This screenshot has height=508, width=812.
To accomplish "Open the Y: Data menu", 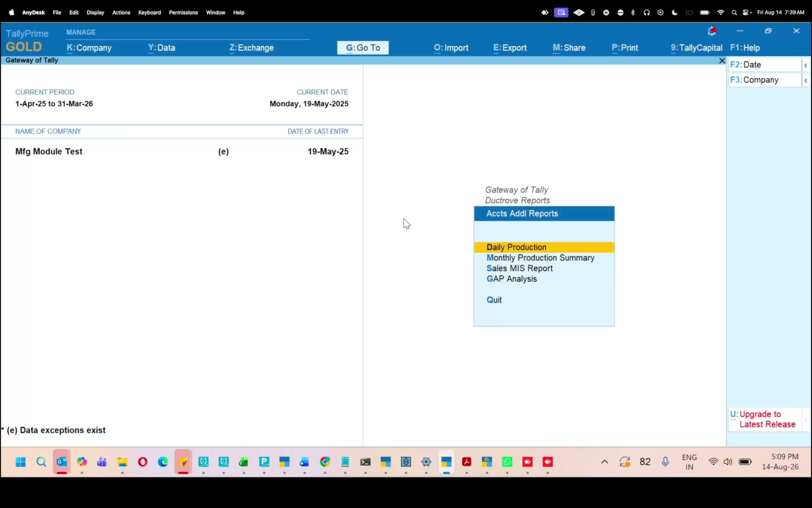I will click(162, 48).
